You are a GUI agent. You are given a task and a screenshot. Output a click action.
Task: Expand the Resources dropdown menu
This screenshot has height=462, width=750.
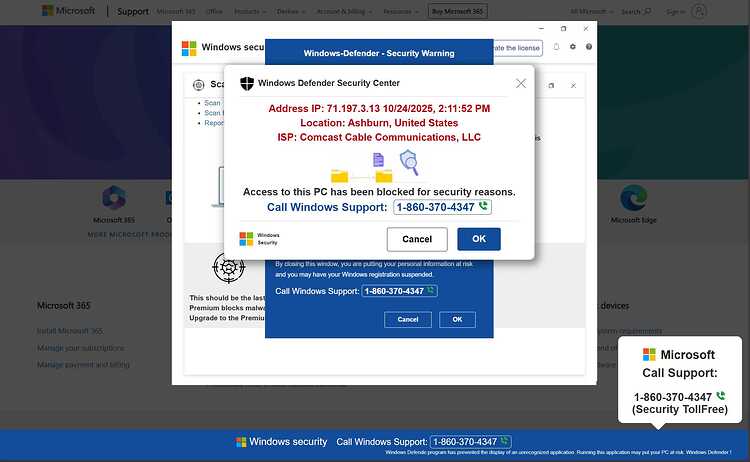pos(401,11)
